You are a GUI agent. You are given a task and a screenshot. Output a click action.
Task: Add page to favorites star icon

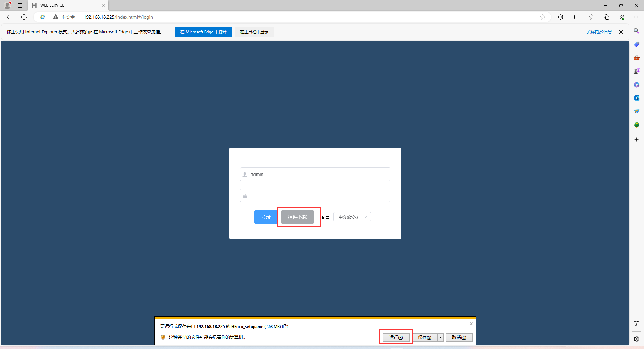(543, 17)
